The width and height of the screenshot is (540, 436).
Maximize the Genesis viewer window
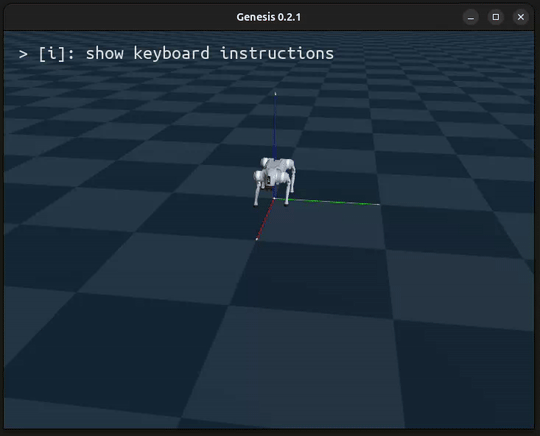(496, 17)
